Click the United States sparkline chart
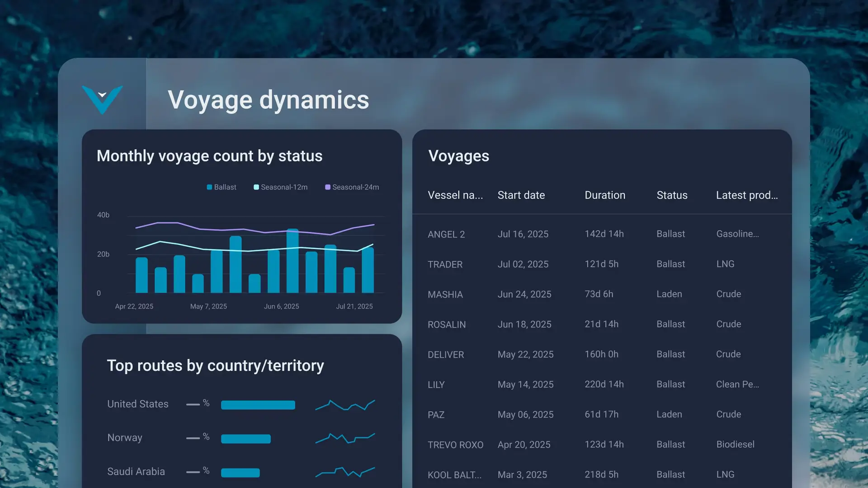The width and height of the screenshot is (868, 488). (x=345, y=405)
